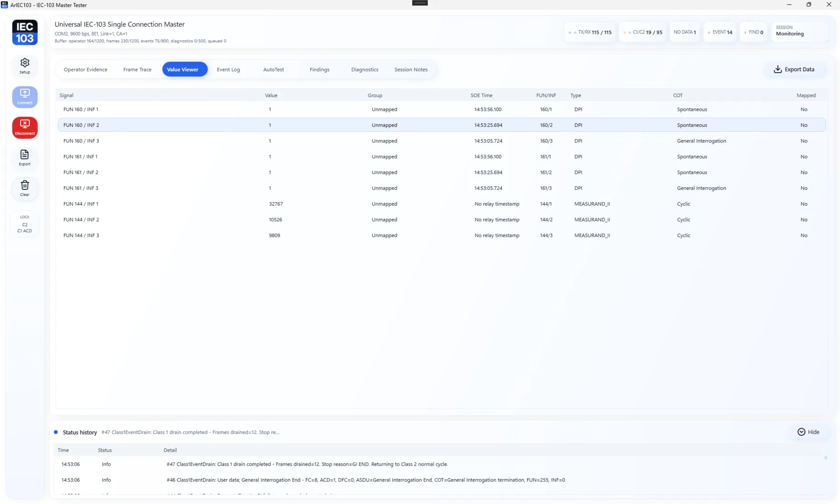Switch to the Session Notes tab
Screen dimensions: 840x504
click(411, 70)
